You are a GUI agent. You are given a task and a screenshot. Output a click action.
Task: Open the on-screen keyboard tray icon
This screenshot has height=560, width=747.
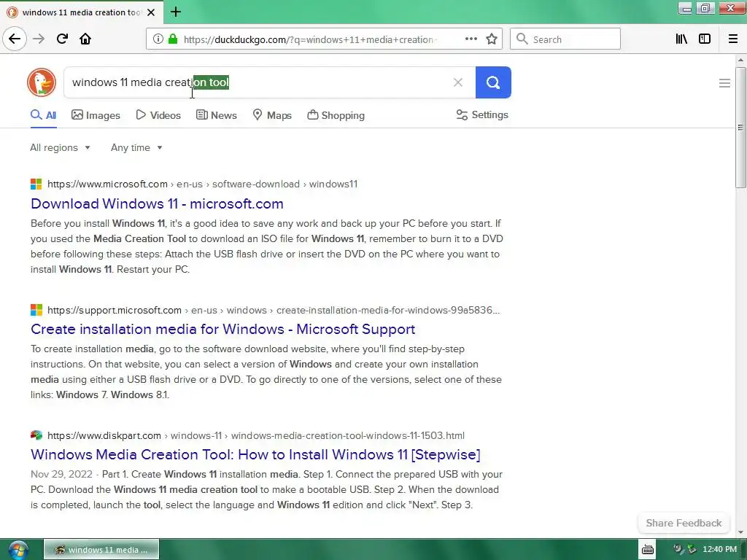pyautogui.click(x=648, y=550)
